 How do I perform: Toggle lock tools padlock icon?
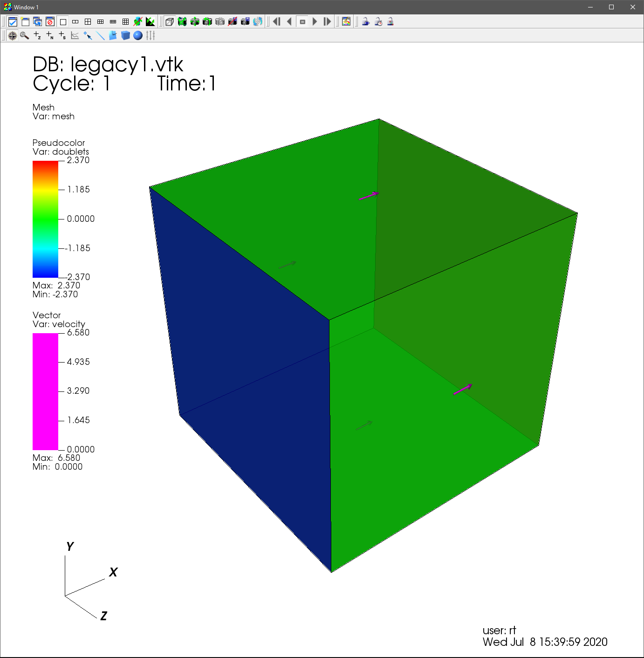391,21
